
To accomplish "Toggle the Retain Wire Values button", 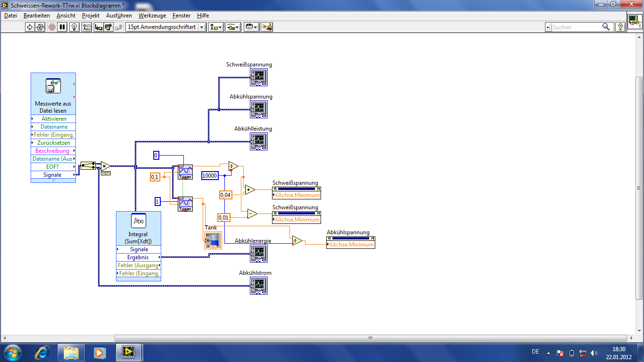I will tap(87, 27).
